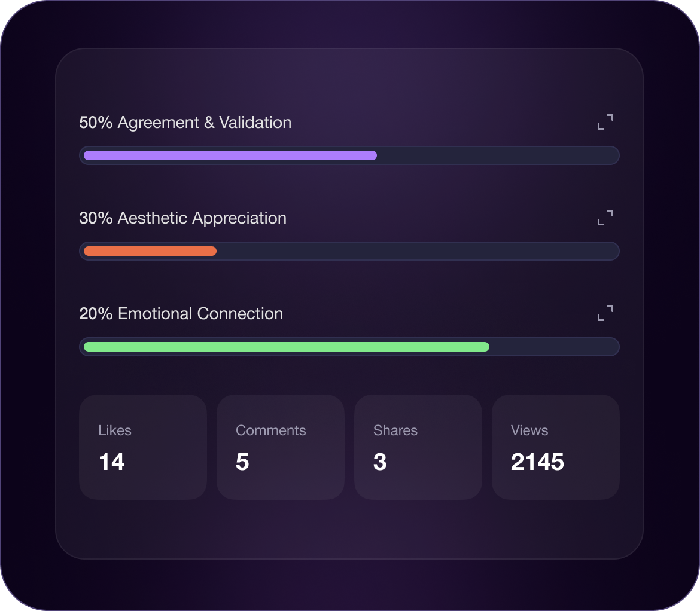
Task: Open the Comments stat card
Action: pyautogui.click(x=281, y=447)
